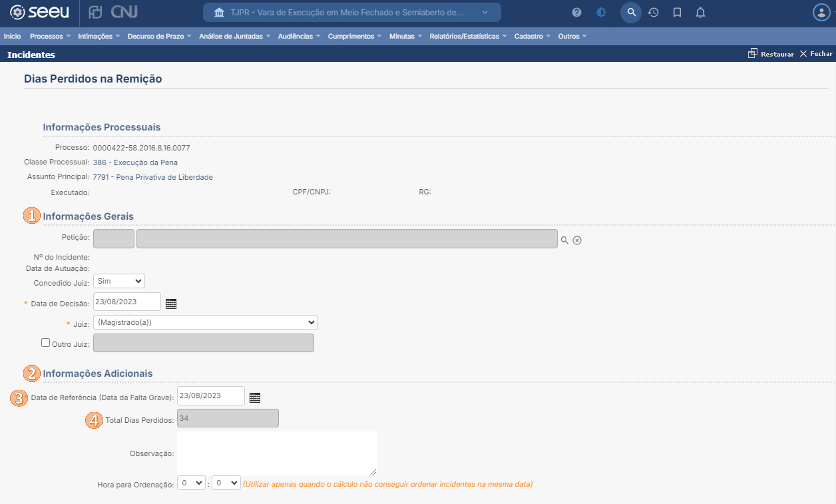Click the Dias Perdidos na Remição heading
Viewport: 836px width, 504px height.
point(93,78)
